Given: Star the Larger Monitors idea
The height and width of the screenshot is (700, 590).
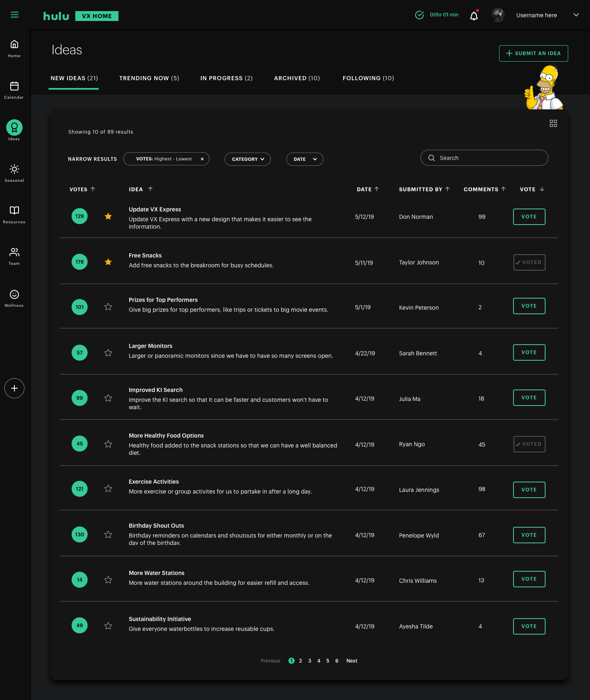Looking at the screenshot, I should tap(108, 353).
